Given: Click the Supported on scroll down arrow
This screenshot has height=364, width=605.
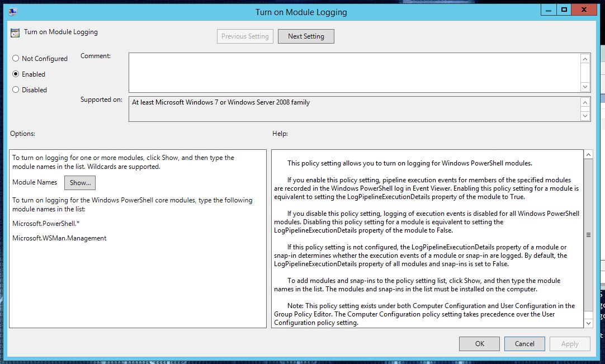Looking at the screenshot, I should coord(585,115).
